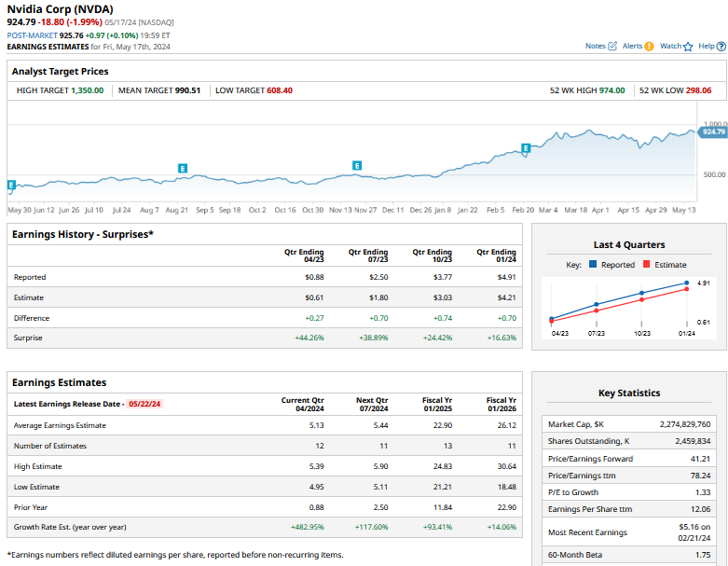Viewport: 728px width, 566px height.
Task: Click the red 01/24 estimate data point
Action: 687,289
